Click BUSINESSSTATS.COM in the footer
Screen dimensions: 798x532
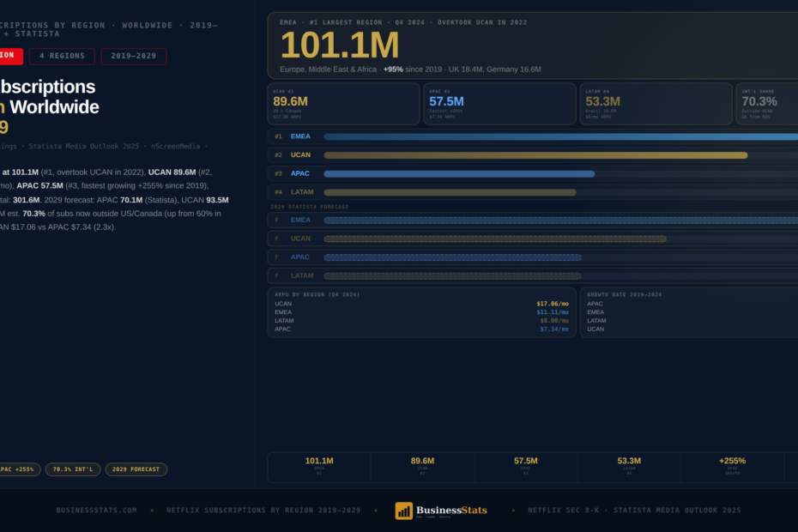click(96, 510)
